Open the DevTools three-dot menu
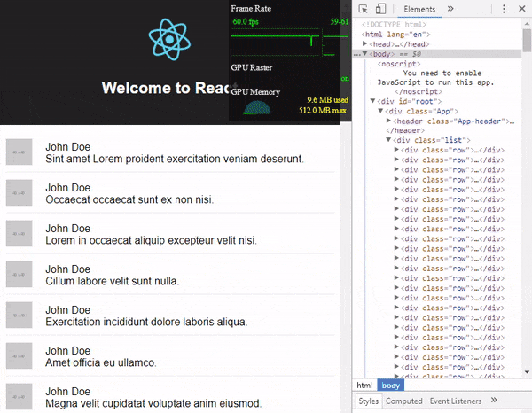Image resolution: width=532 pixels, height=413 pixels. coord(504,9)
